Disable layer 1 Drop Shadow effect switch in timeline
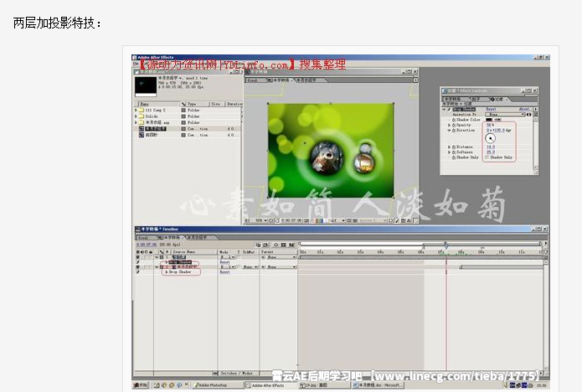Image resolution: width=582 pixels, height=392 pixels. click(x=138, y=262)
